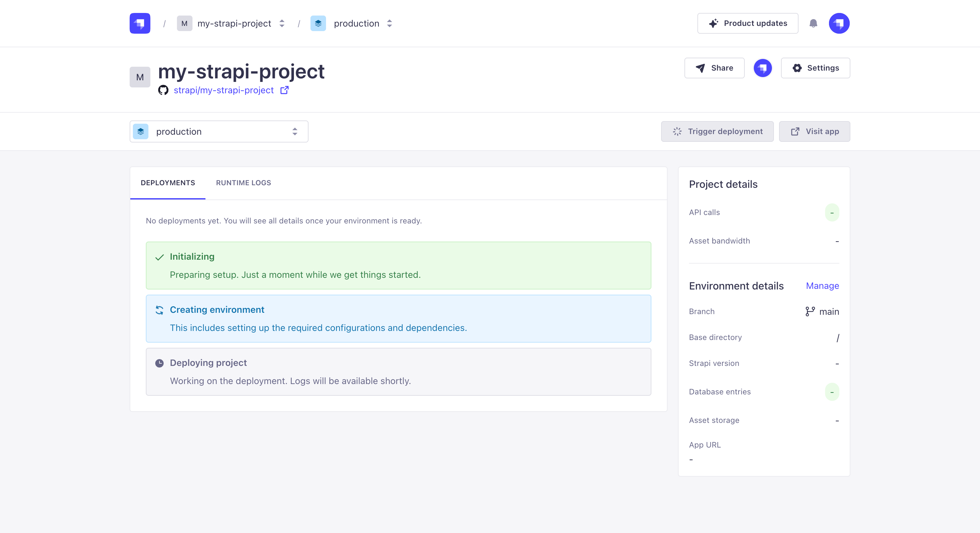The width and height of the screenshot is (980, 533).
Task: Click the Initializing checkmark status indicator
Action: 160,256
